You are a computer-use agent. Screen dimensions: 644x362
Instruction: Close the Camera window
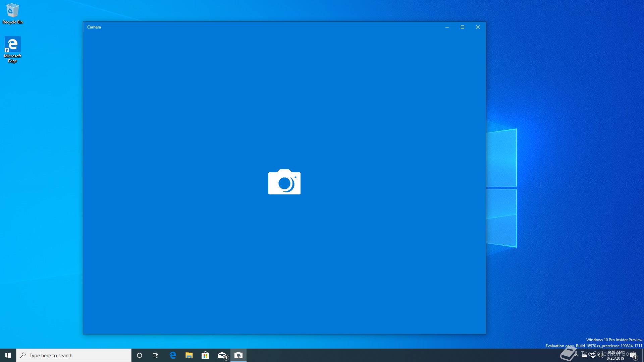tap(478, 27)
